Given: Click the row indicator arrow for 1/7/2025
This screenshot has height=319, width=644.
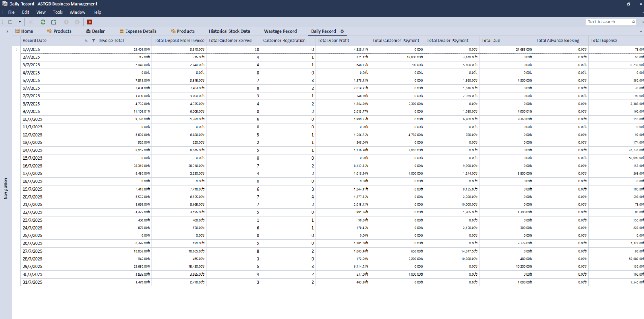Looking at the screenshot, I should pos(16,50).
